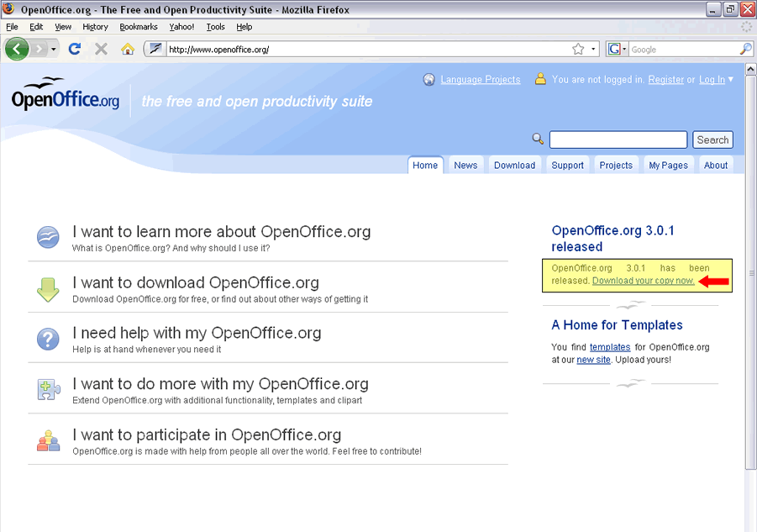Click the puzzle piece extensions icon
The image size is (757, 532).
tap(48, 390)
